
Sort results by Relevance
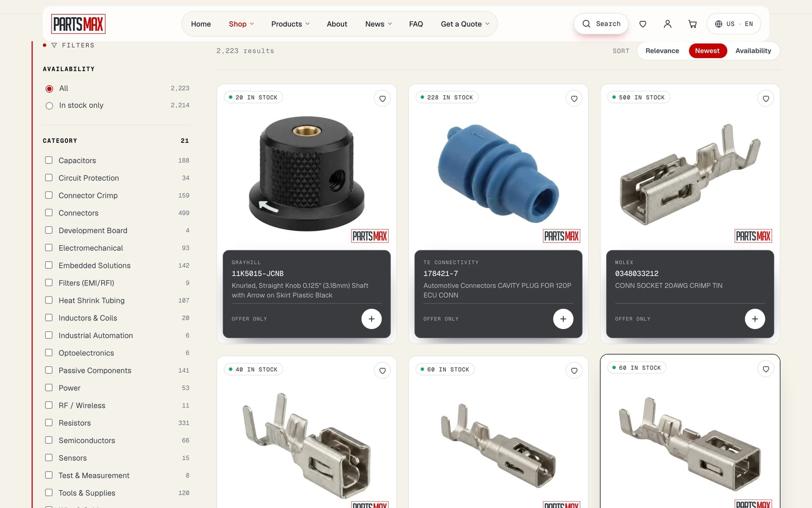[662, 51]
